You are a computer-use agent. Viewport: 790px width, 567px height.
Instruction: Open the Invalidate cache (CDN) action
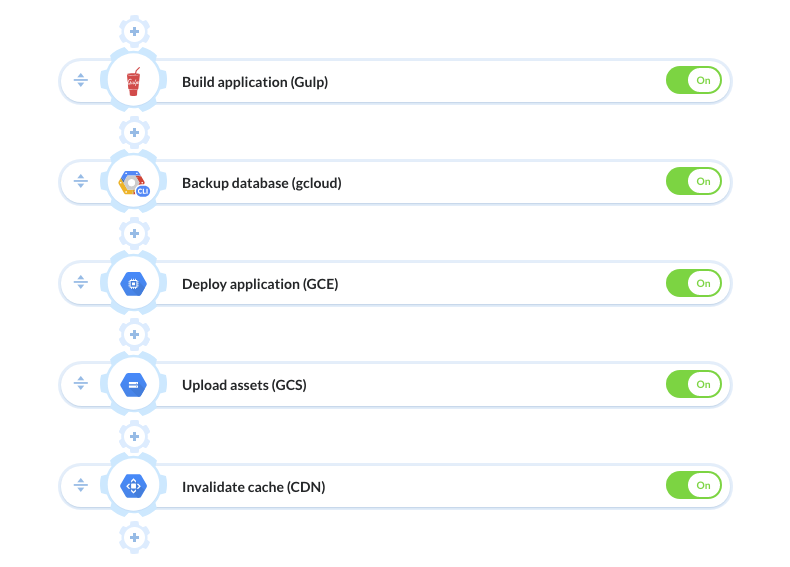pyautogui.click(x=253, y=487)
